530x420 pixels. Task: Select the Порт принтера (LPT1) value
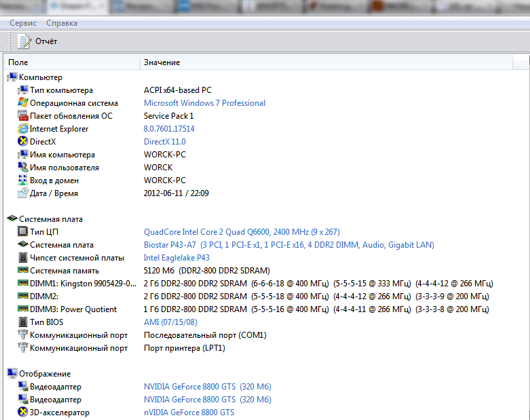pos(185,348)
